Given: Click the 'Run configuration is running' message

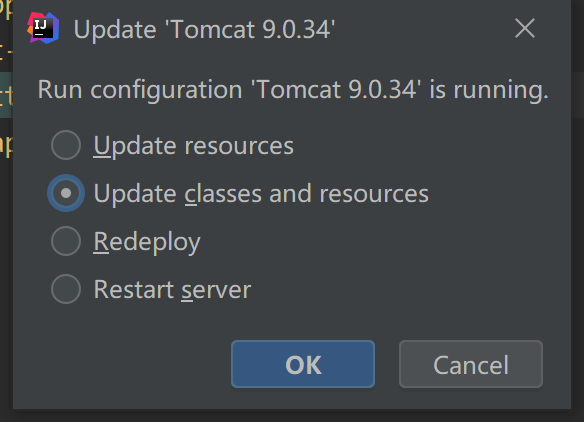Looking at the screenshot, I should coord(293,90).
